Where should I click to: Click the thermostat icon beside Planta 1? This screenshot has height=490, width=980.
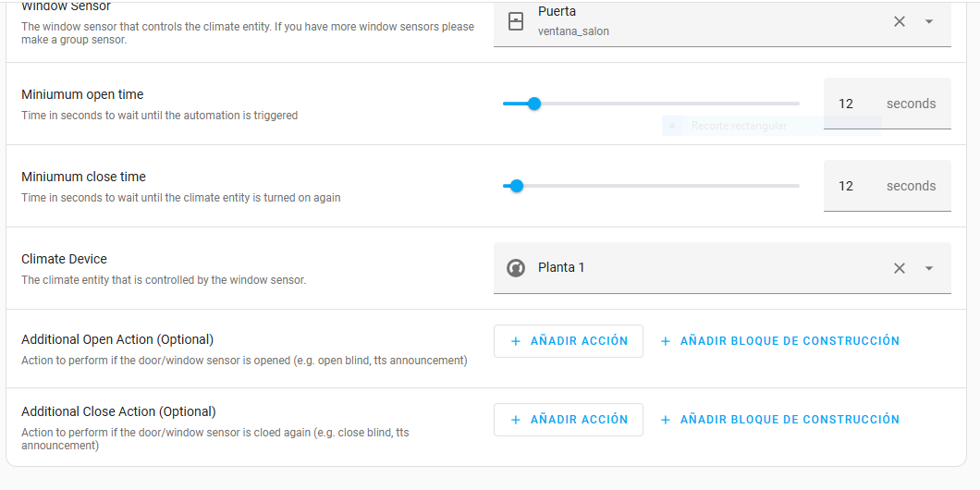pos(516,268)
